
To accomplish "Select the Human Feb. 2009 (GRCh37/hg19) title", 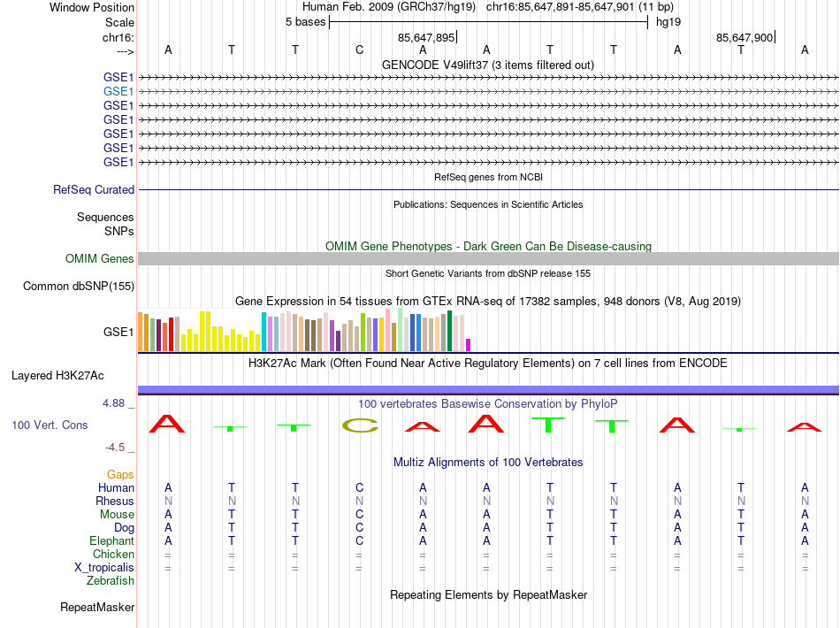I will coord(389,7).
